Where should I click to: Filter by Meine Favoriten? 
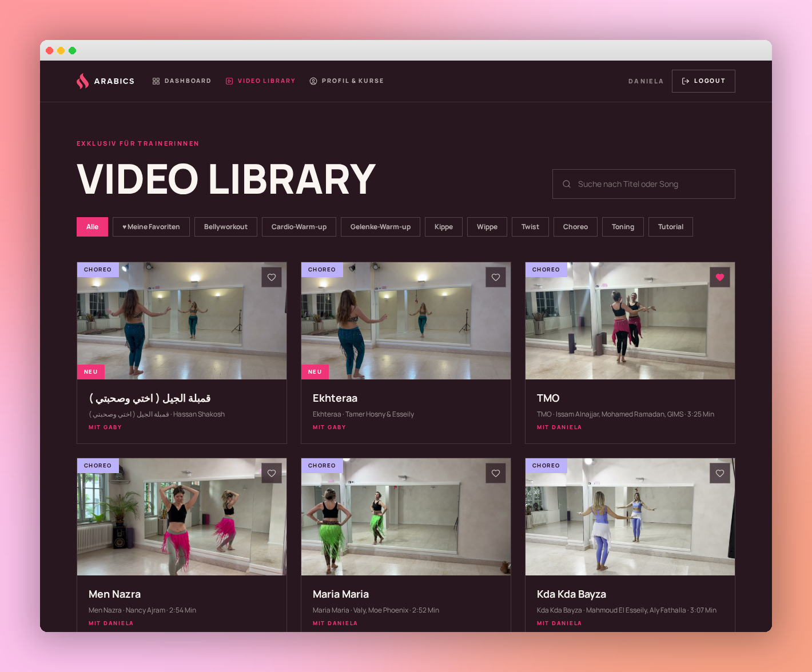(x=151, y=227)
